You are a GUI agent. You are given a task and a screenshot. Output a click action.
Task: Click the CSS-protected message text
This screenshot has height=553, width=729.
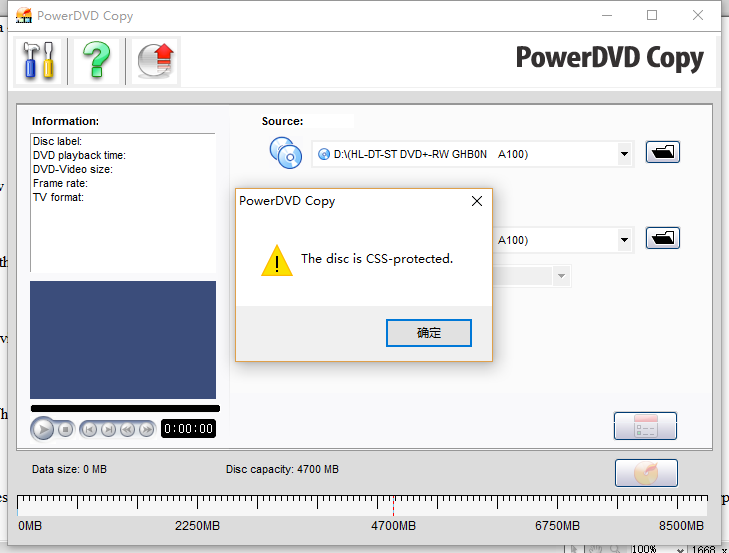click(377, 259)
